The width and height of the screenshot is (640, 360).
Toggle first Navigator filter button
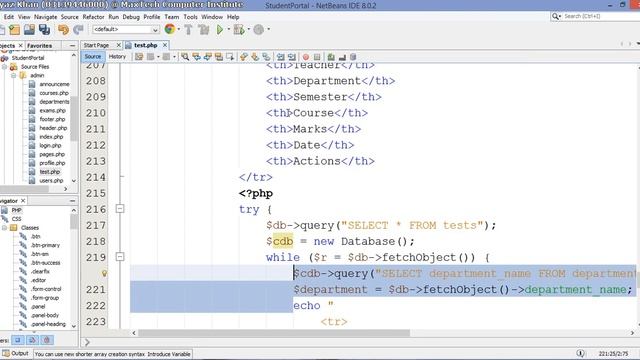click(17, 340)
